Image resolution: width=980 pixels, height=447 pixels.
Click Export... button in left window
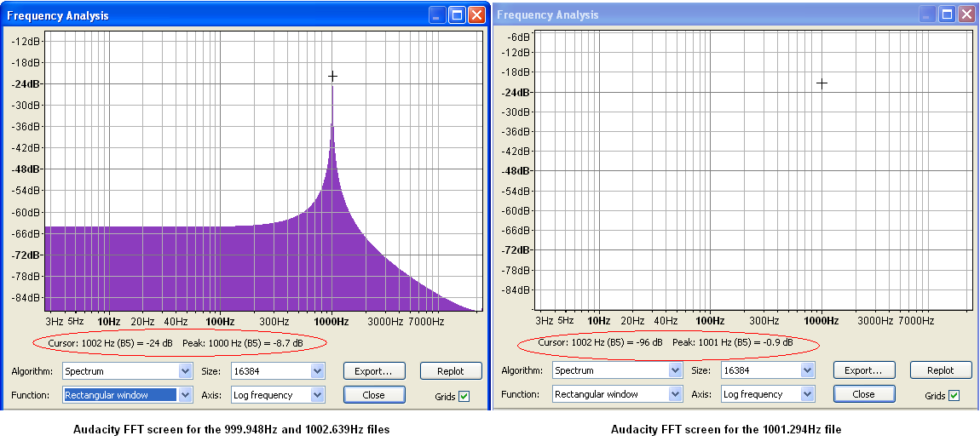[x=374, y=371]
